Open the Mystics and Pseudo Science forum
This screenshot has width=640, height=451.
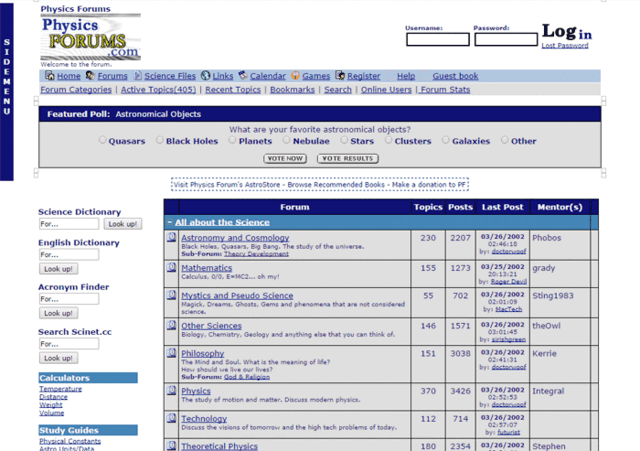[x=237, y=295]
